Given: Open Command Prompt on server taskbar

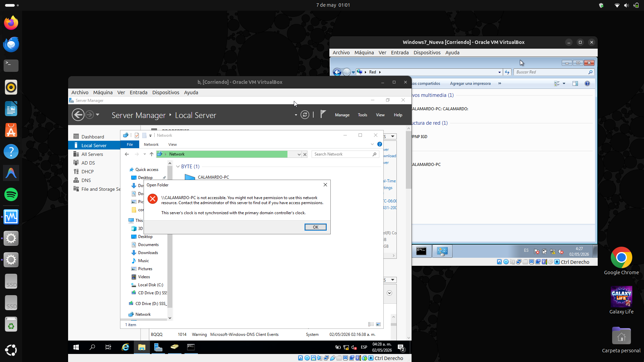Looking at the screenshot, I should [191, 347].
